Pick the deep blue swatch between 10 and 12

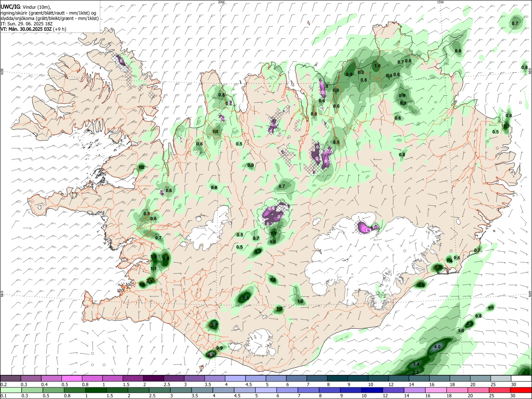pyautogui.click(x=372, y=390)
